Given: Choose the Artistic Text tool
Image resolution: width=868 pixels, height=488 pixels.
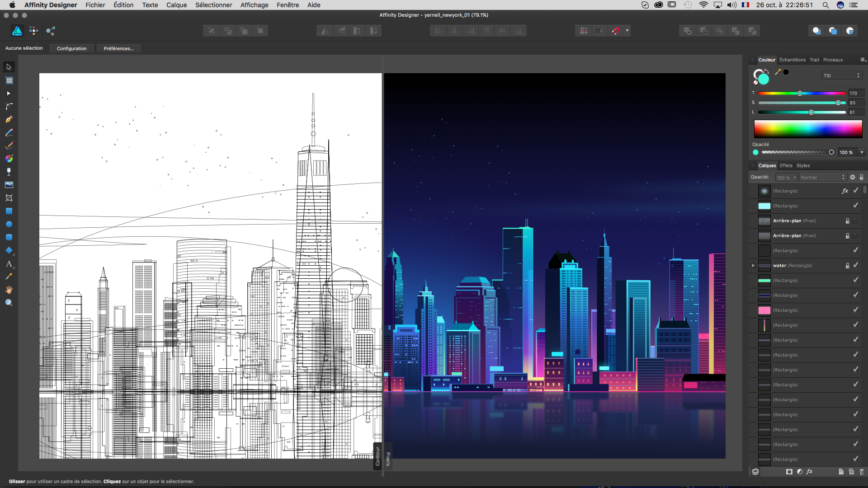Looking at the screenshot, I should pyautogui.click(x=9, y=264).
